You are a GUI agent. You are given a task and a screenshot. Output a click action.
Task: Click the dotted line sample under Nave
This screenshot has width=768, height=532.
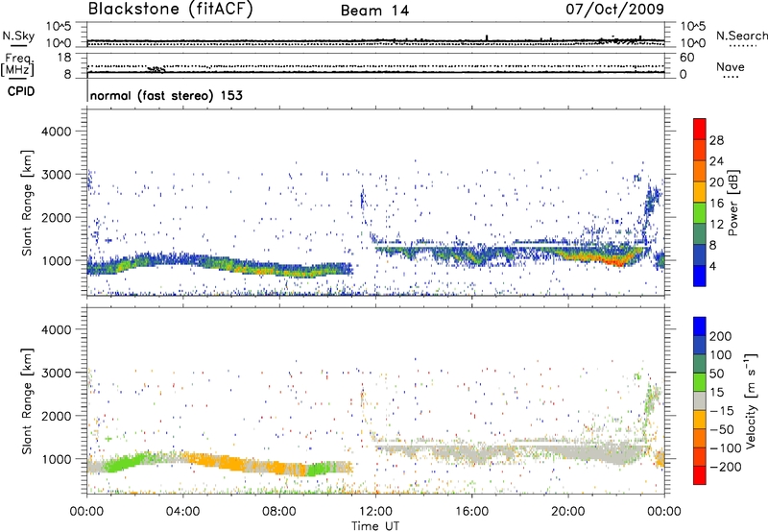click(731, 77)
